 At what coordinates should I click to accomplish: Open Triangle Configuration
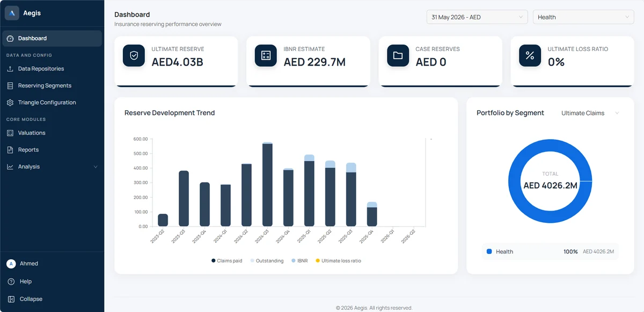point(52,103)
